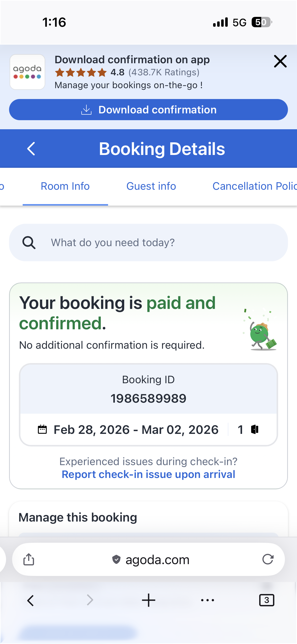Open 'Report check-in issue upon arrival' link

[x=148, y=474]
